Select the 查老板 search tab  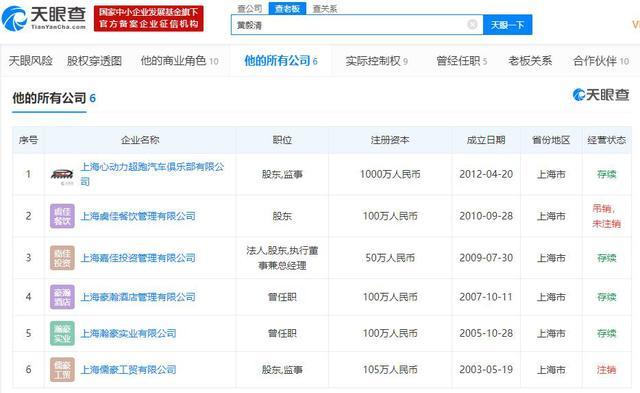coord(287,8)
